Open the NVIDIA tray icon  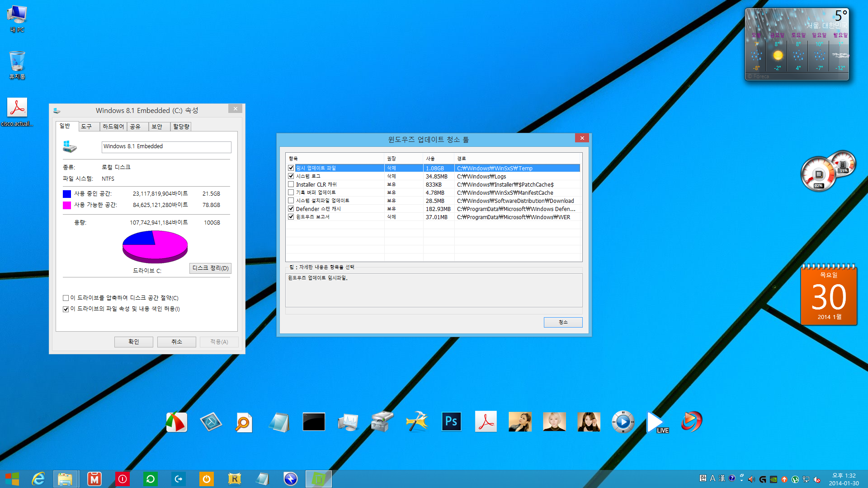point(774,479)
